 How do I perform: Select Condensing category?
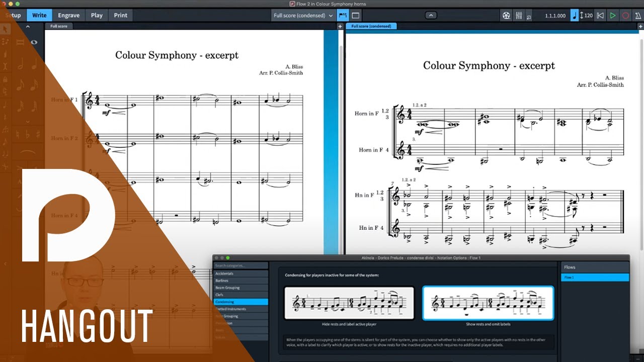pos(240,302)
